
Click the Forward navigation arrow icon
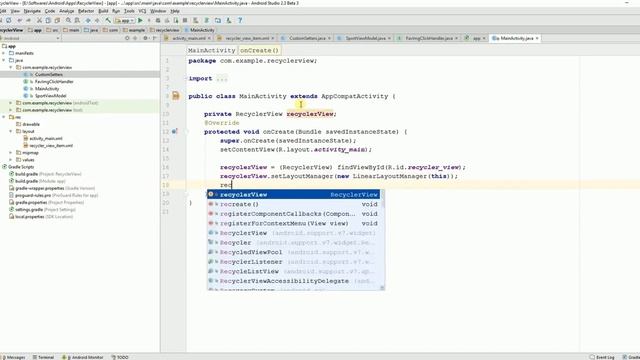(97, 20)
